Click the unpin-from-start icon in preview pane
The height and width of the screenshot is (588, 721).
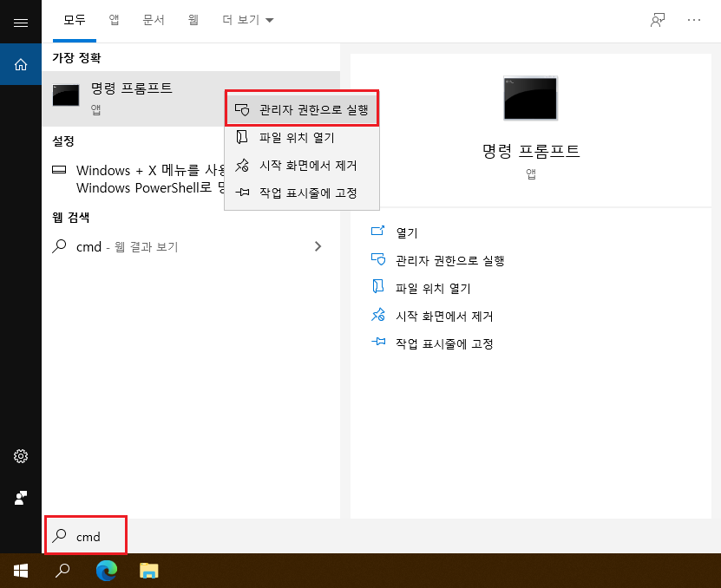click(378, 315)
